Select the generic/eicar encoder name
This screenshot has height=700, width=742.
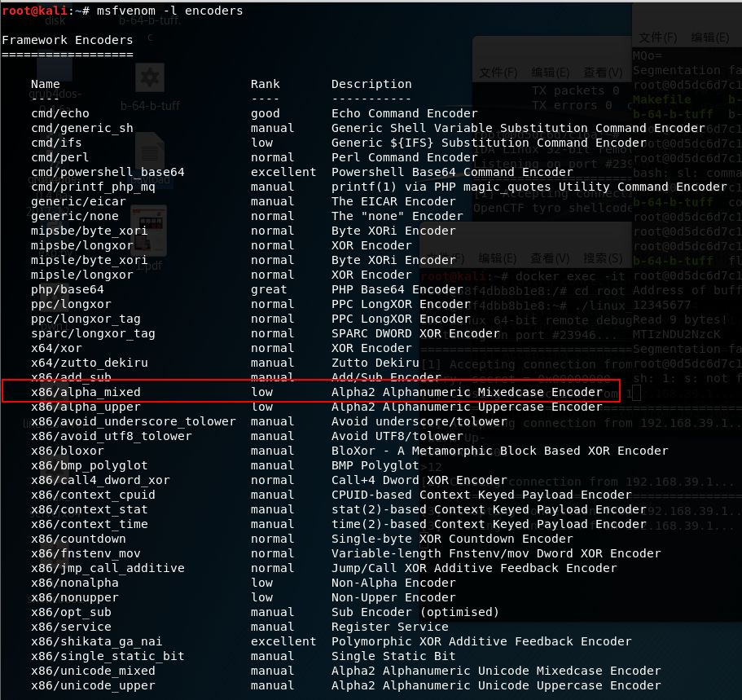pos(78,201)
